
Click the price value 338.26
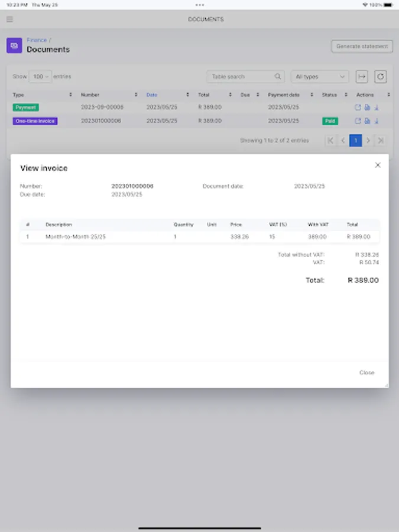(x=239, y=237)
